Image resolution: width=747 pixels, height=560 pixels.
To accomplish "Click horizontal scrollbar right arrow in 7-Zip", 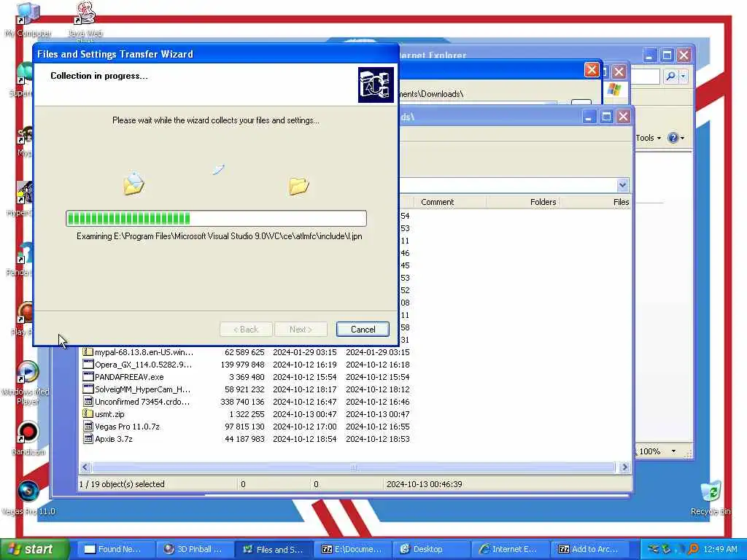I will tap(624, 467).
